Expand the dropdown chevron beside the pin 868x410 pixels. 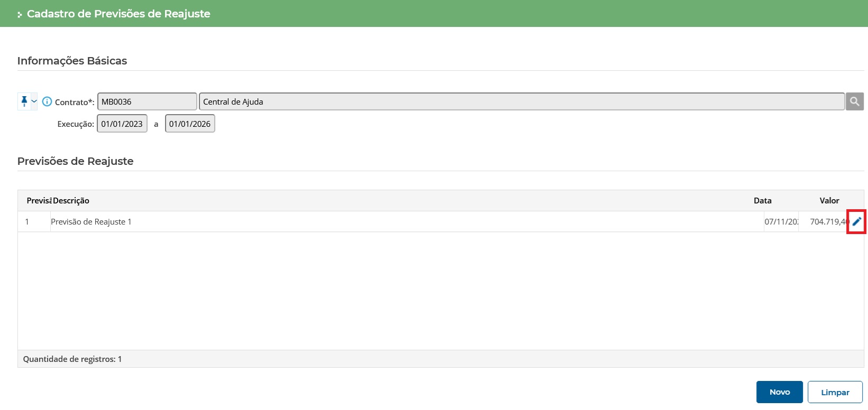[x=34, y=101]
